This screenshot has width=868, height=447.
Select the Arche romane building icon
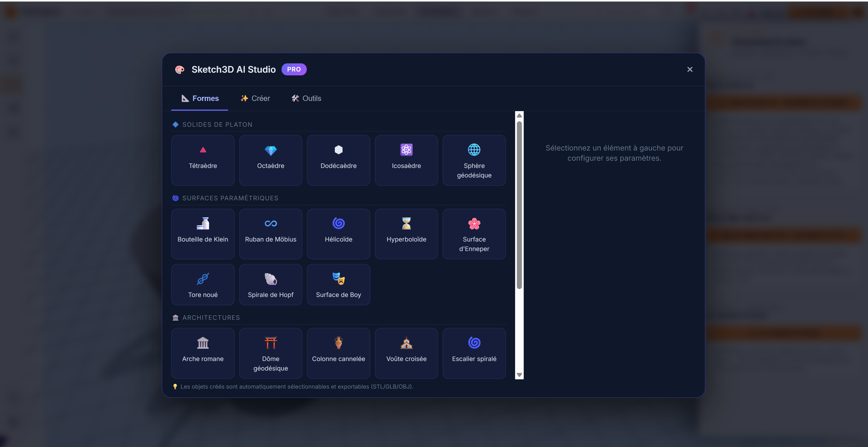point(203,343)
